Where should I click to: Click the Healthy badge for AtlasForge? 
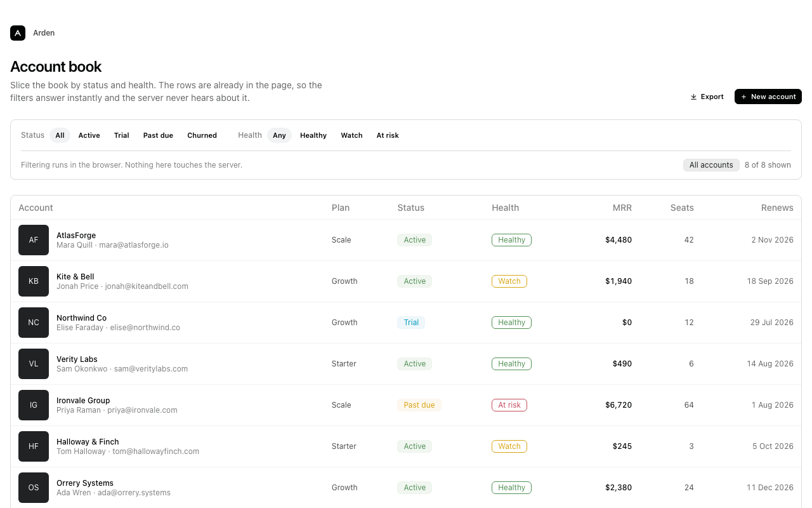511,240
